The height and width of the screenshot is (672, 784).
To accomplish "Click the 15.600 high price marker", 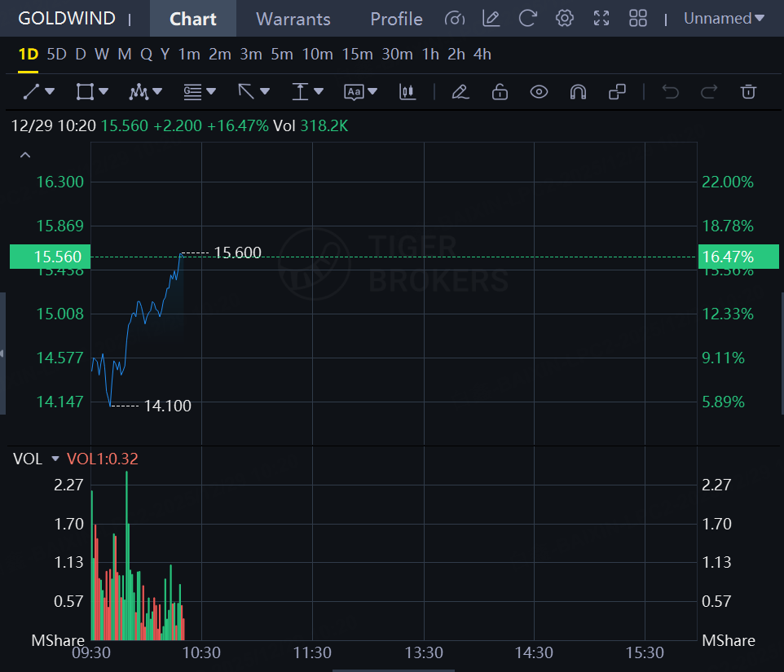I will 237,253.
